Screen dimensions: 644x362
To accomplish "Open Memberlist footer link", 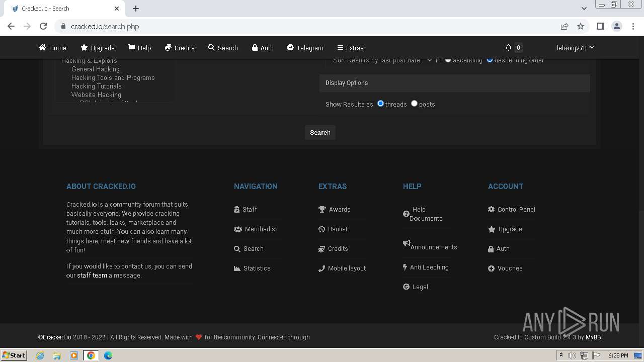I will click(261, 229).
